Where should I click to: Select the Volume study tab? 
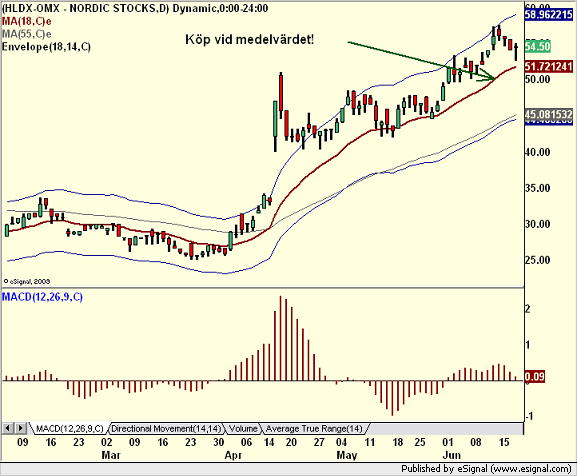[243, 429]
